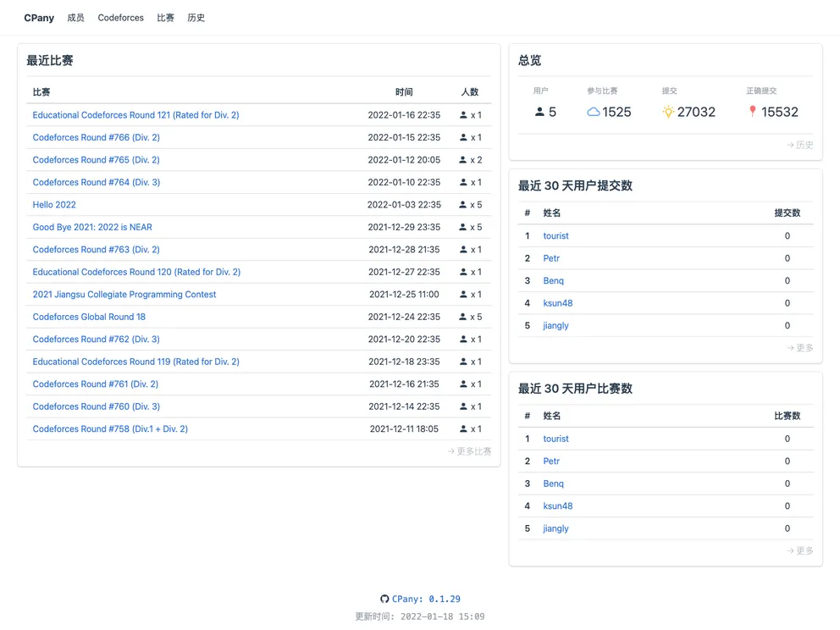Viewport: 840px width, 630px height.
Task: Click the CPany brand logo text
Action: (39, 18)
